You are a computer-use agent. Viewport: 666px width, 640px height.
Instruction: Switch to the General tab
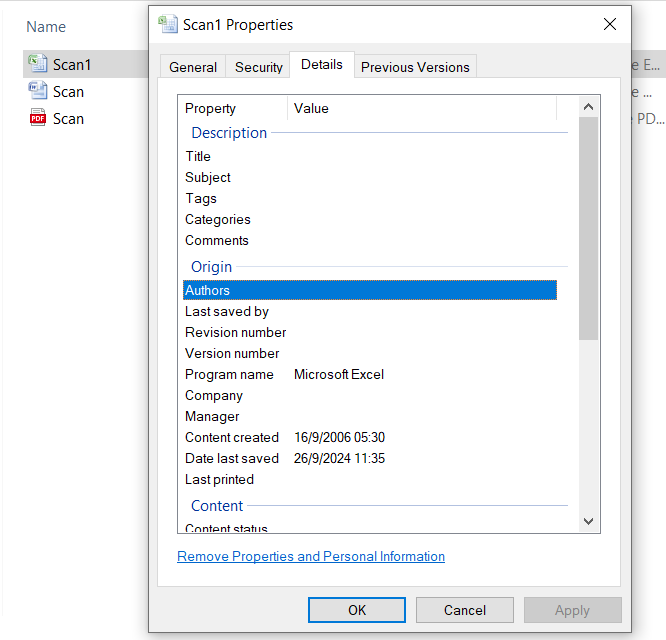193,67
